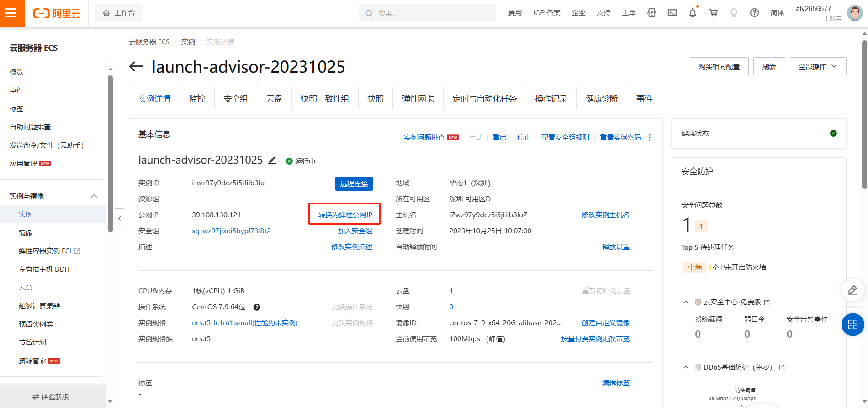Click the 重启 link
Viewport: 868px width, 408px height.
(x=499, y=137)
